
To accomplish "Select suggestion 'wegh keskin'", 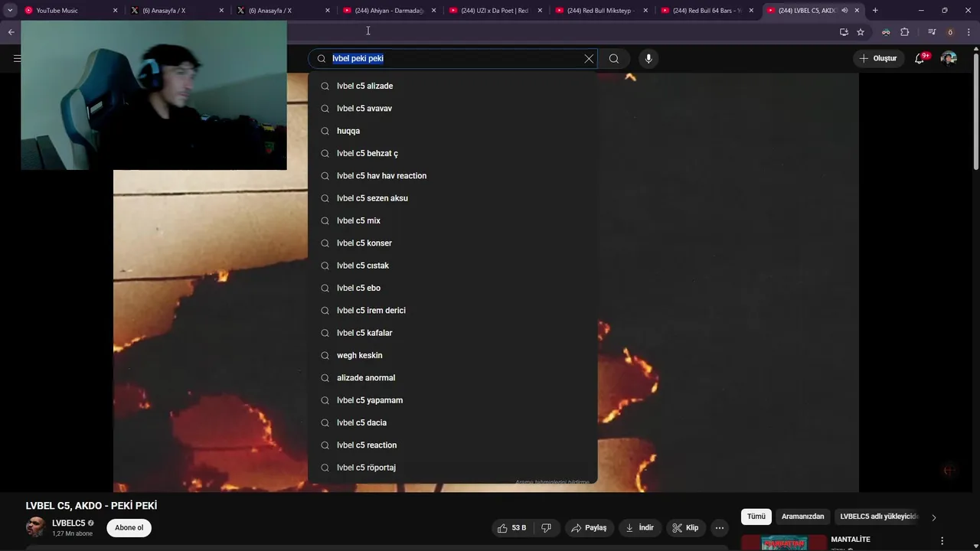I will click(x=452, y=355).
